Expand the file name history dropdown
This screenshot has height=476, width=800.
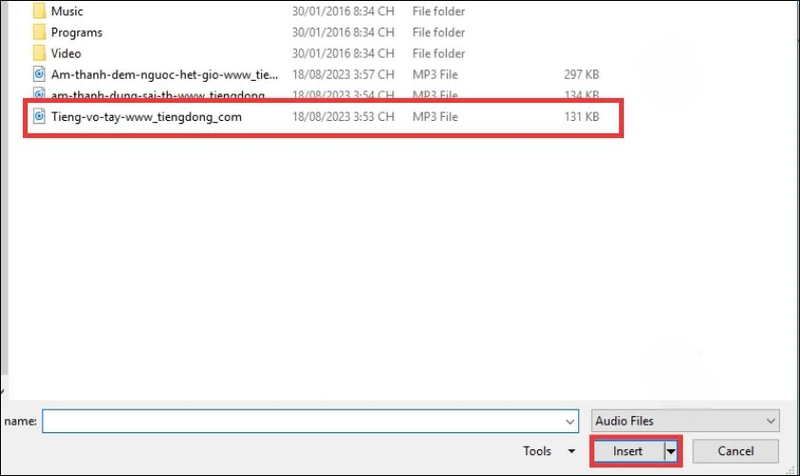click(570, 422)
